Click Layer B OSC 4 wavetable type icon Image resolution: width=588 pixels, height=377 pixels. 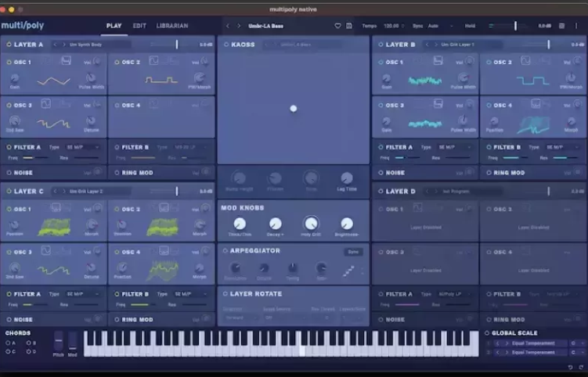click(536, 103)
